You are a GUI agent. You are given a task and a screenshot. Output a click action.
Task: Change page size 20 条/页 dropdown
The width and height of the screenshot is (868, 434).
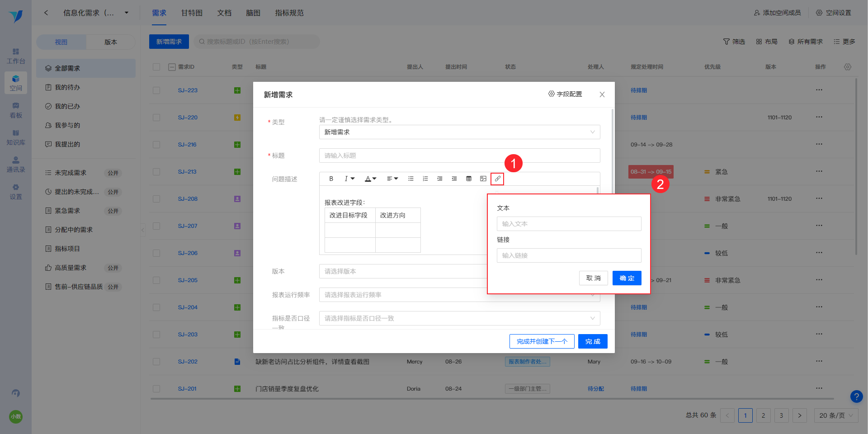pyautogui.click(x=836, y=415)
